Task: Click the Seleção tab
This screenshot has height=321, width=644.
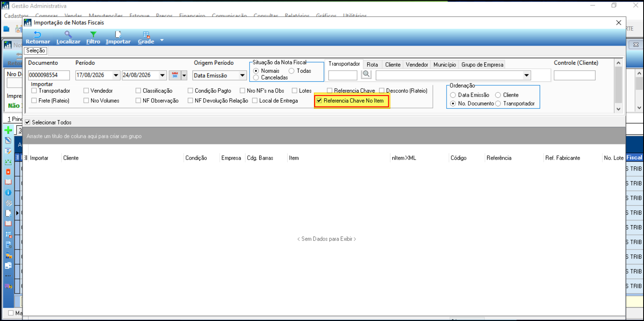Action: 36,51
